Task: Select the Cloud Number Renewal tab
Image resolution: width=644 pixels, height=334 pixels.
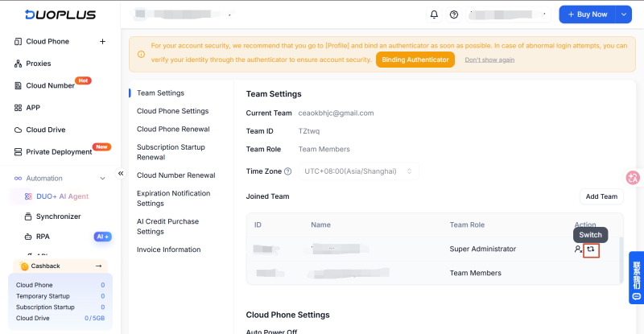Action: point(175,175)
